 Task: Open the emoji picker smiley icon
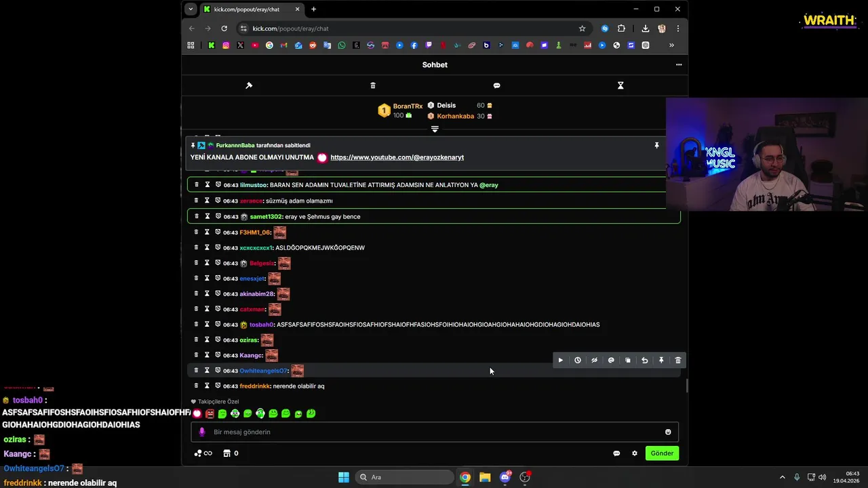tap(668, 432)
